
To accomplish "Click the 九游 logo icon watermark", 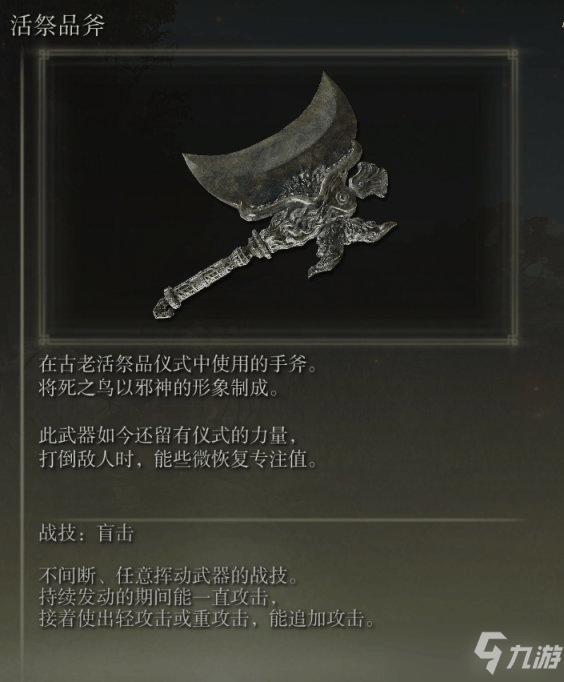I will point(491,652).
